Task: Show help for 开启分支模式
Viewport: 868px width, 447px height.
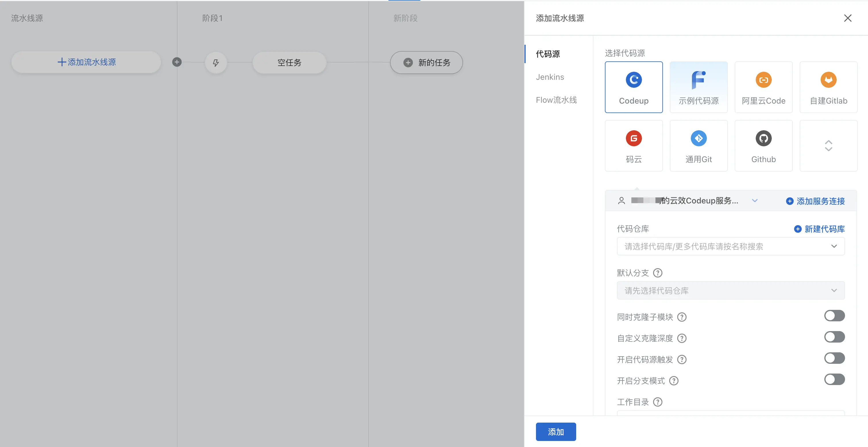Action: 674,381
